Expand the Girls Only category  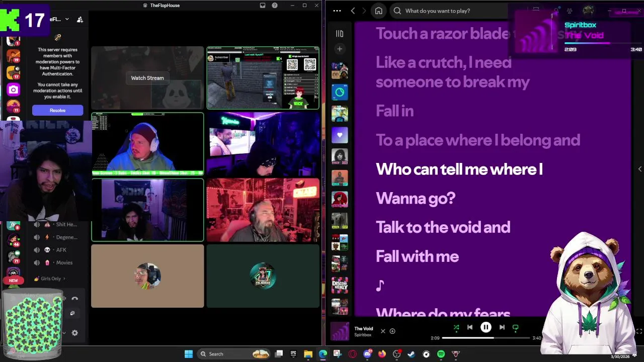click(x=50, y=279)
